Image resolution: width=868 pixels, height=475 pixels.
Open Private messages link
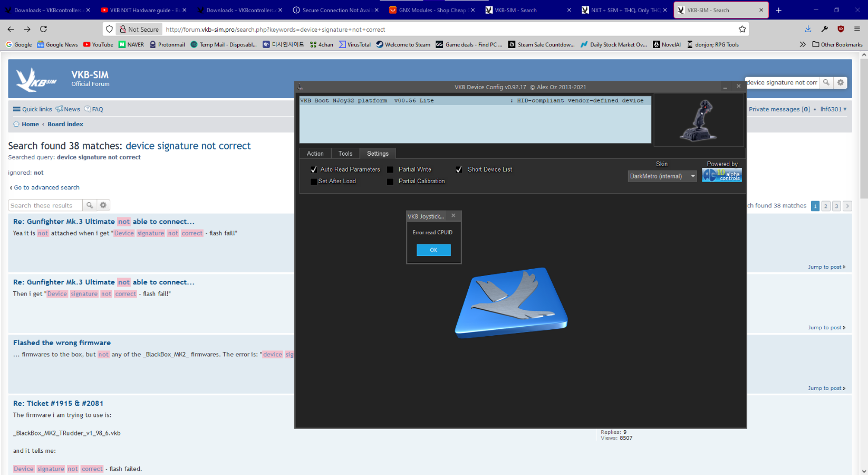pyautogui.click(x=779, y=109)
